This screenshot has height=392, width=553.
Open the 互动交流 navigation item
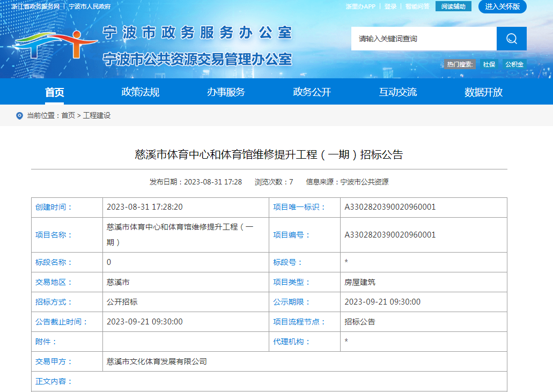point(397,92)
